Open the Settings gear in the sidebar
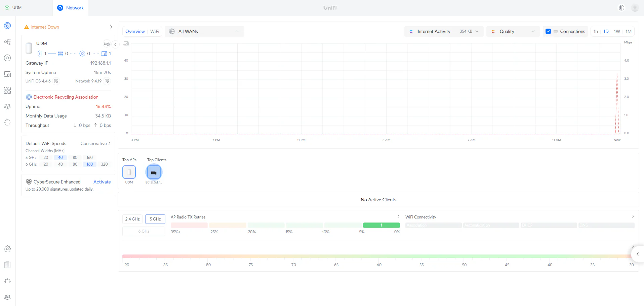 (7, 249)
